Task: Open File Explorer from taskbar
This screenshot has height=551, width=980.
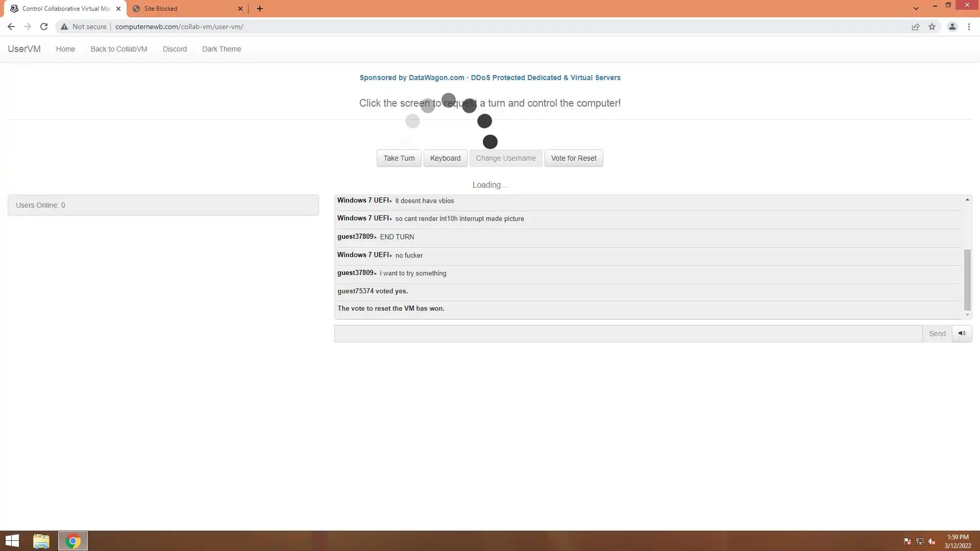Action: pyautogui.click(x=41, y=541)
